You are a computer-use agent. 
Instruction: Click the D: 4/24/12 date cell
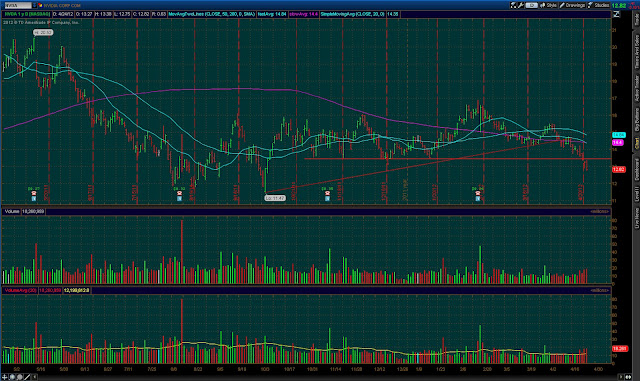click(63, 14)
